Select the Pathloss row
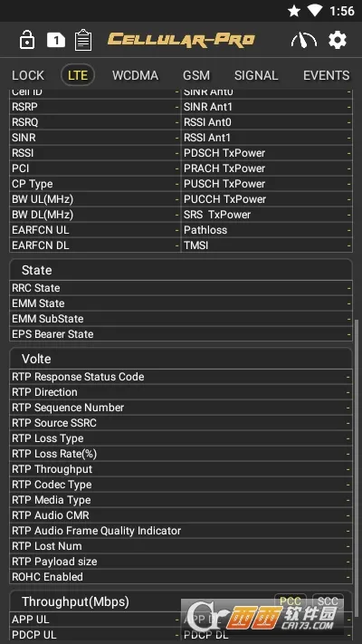The width and height of the screenshot is (362, 644). [267, 230]
